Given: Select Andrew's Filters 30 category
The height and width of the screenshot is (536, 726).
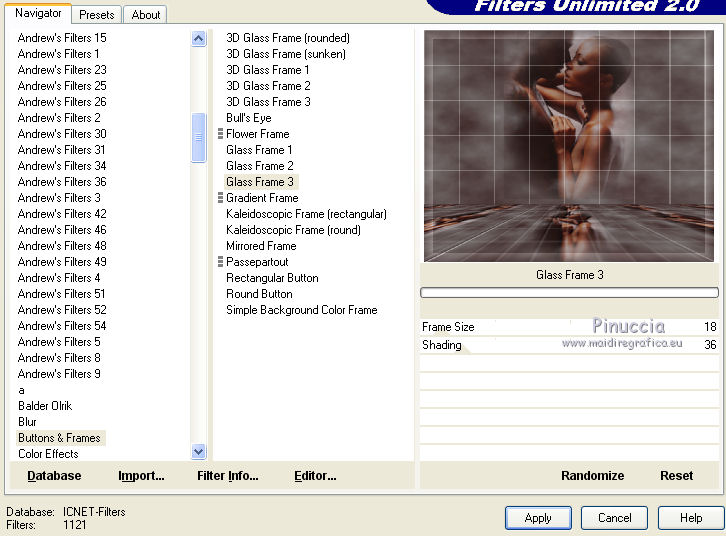Looking at the screenshot, I should tap(62, 133).
